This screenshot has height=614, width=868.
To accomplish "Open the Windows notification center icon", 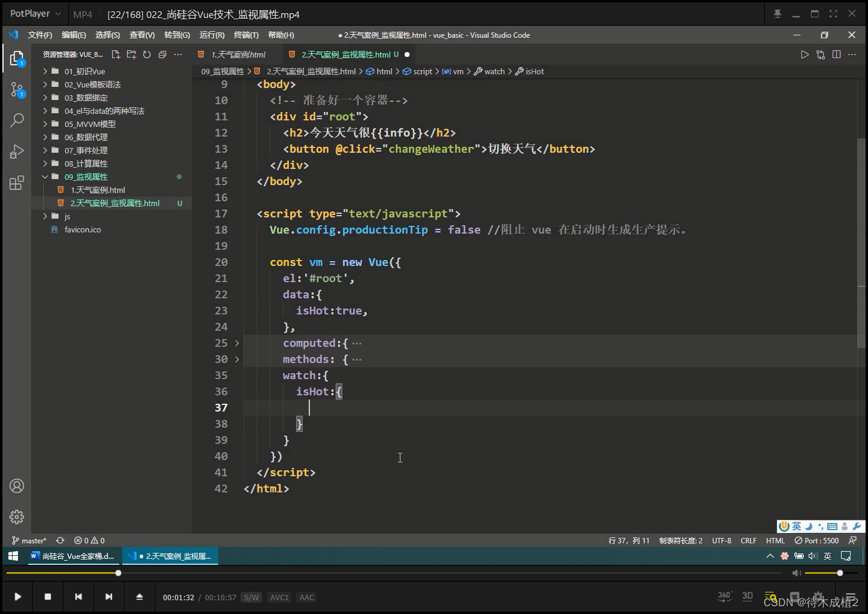I will [846, 556].
